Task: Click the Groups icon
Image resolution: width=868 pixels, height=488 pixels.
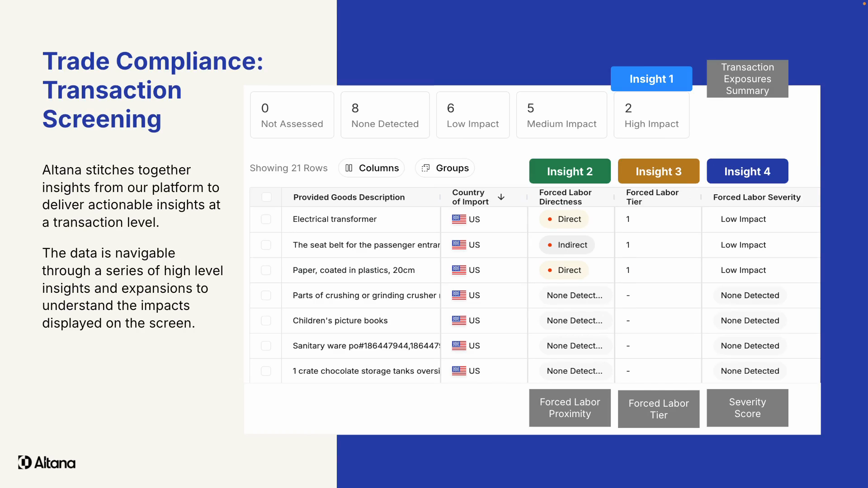Action: tap(425, 168)
